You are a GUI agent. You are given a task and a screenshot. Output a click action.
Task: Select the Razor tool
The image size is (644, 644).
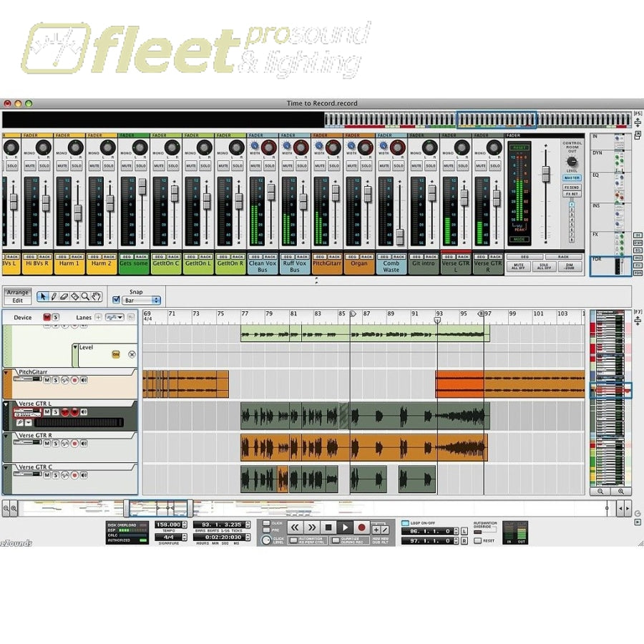pyautogui.click(x=74, y=296)
